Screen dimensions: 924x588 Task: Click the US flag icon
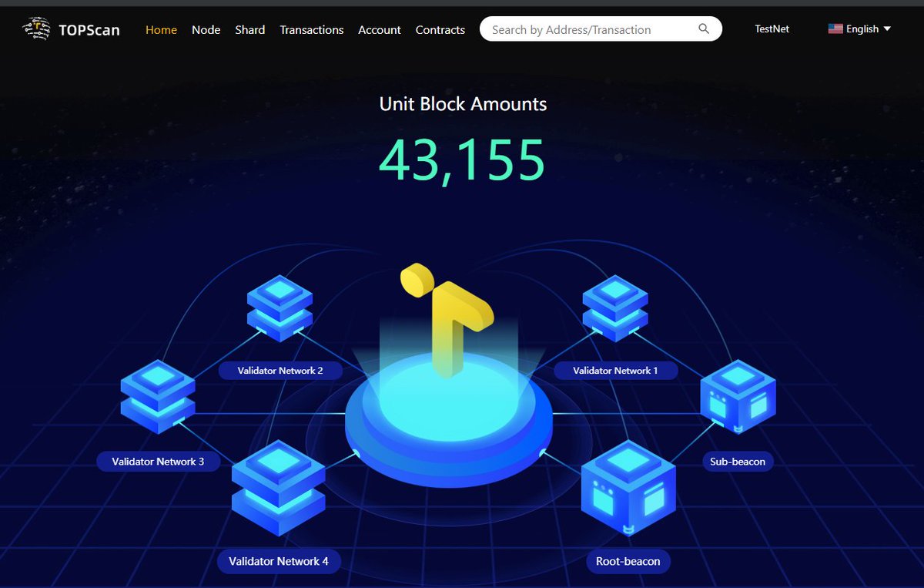coord(835,29)
